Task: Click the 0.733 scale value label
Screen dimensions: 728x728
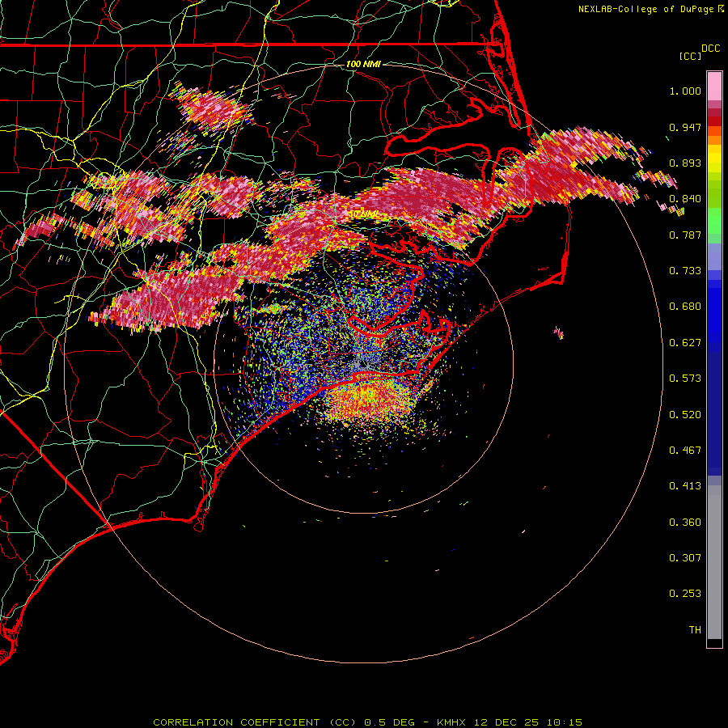Action: pos(685,271)
